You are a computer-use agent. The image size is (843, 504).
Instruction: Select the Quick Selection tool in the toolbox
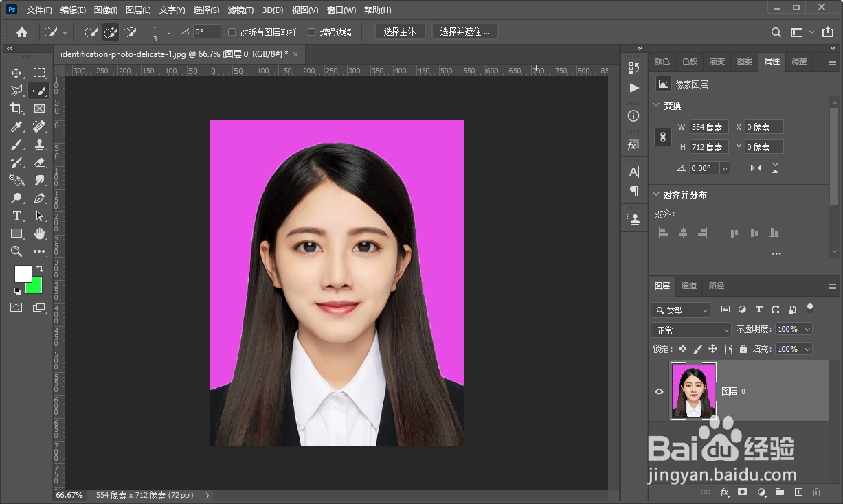39,91
